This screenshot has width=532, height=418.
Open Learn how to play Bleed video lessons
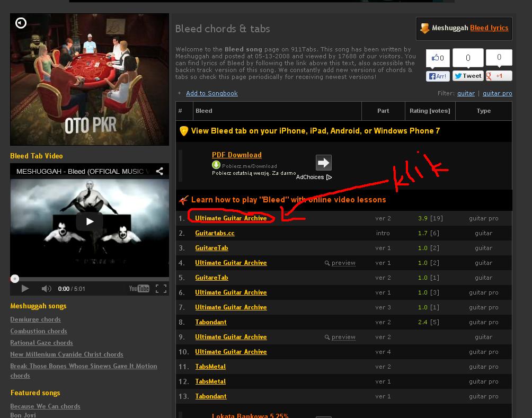point(288,200)
